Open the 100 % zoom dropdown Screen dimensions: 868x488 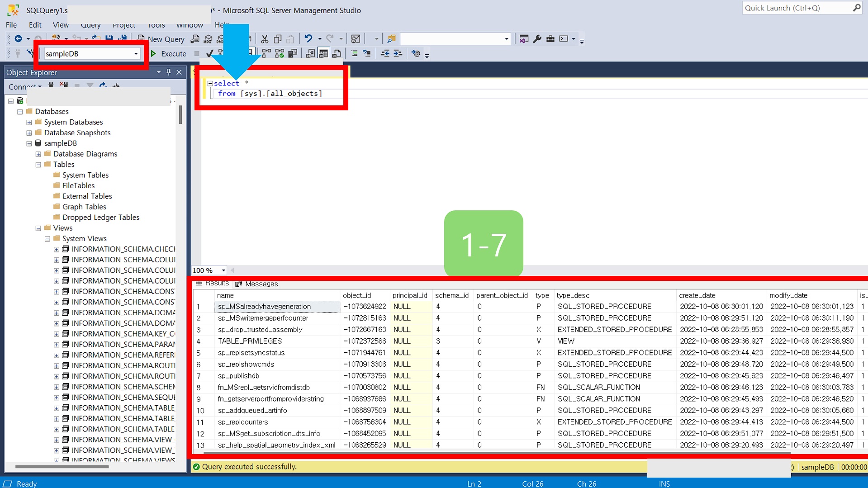[223, 270]
